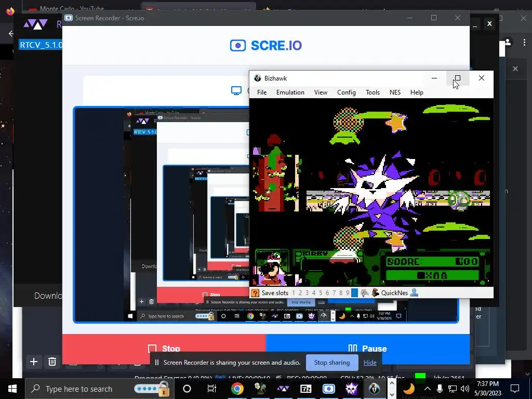Click the Scre.io title bar icon
Viewport: 532px width, 399px height.
pos(69,18)
